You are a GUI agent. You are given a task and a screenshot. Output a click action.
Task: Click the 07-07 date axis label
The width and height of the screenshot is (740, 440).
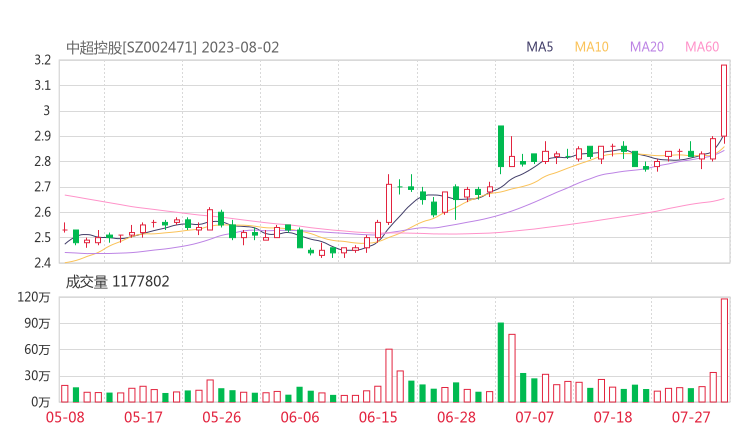pos(534,417)
